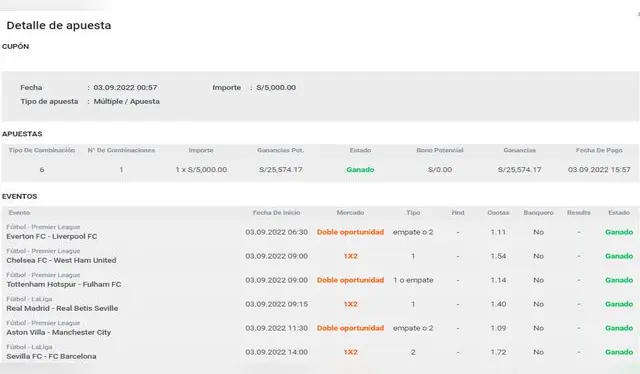Click the Fecha De Inicio column header
Image resolution: width=640 pixels, height=374 pixels.
coord(276,213)
